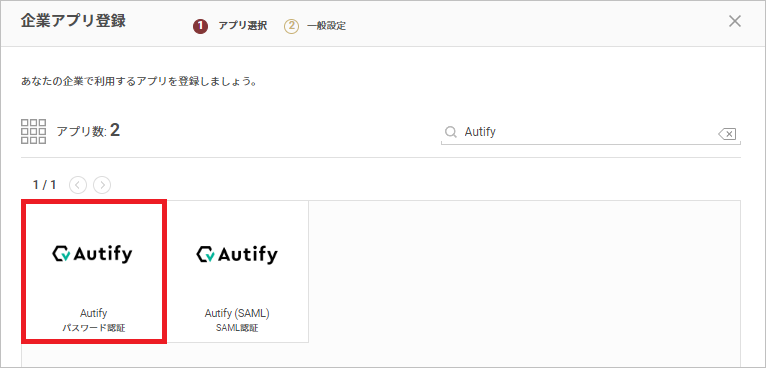Image resolution: width=766 pixels, height=368 pixels.
Task: Click the あなたの企業で利用するアプリを登録しましょう text
Action: click(x=139, y=81)
